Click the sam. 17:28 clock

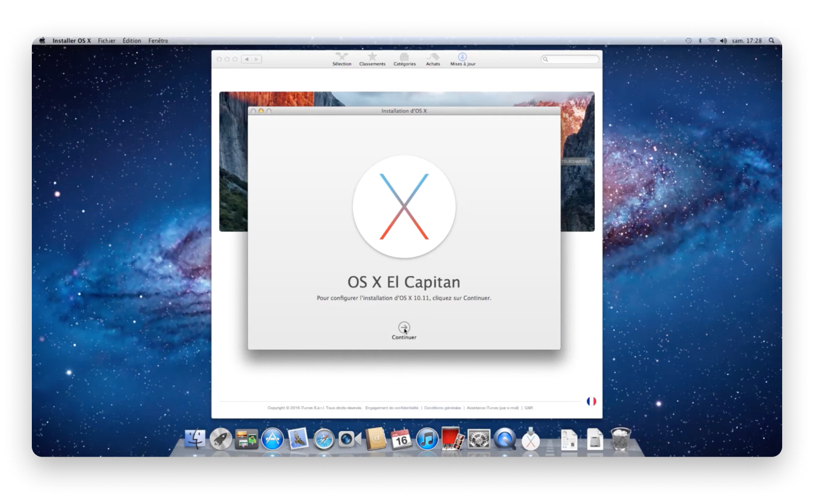(x=747, y=41)
